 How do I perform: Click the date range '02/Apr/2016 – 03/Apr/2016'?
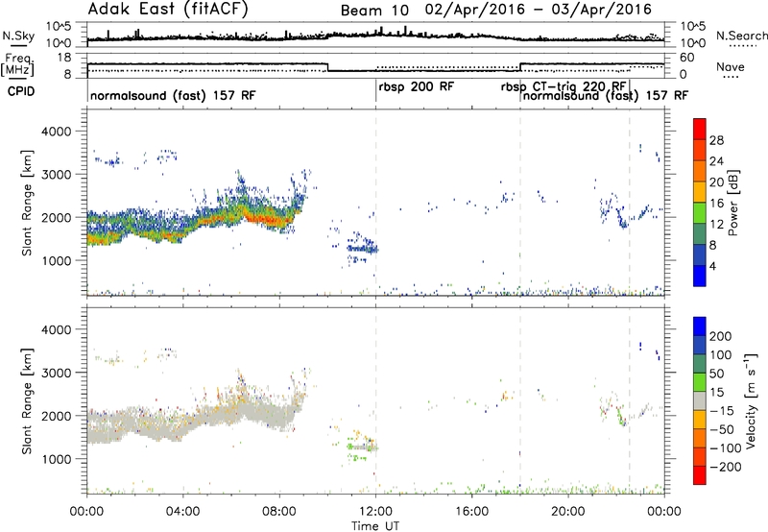539,10
